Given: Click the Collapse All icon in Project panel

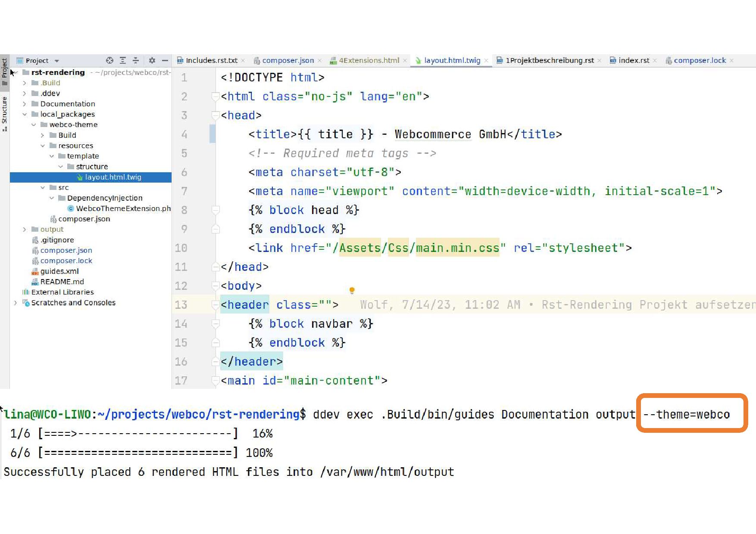Looking at the screenshot, I should click(x=136, y=61).
